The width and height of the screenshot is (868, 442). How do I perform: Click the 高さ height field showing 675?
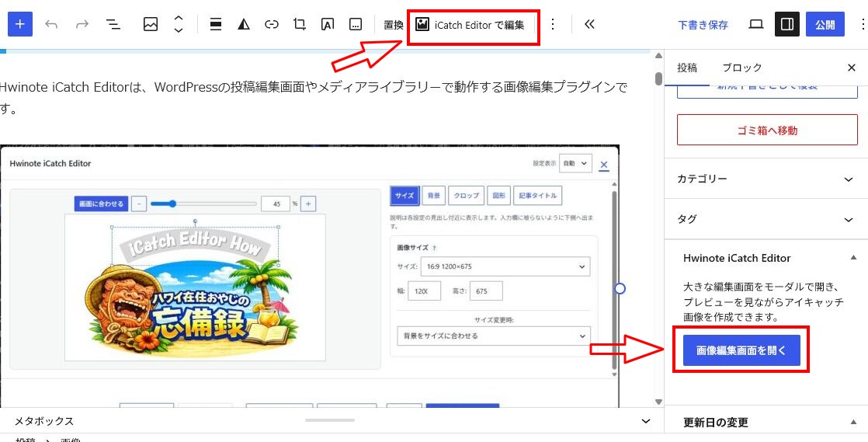486,291
